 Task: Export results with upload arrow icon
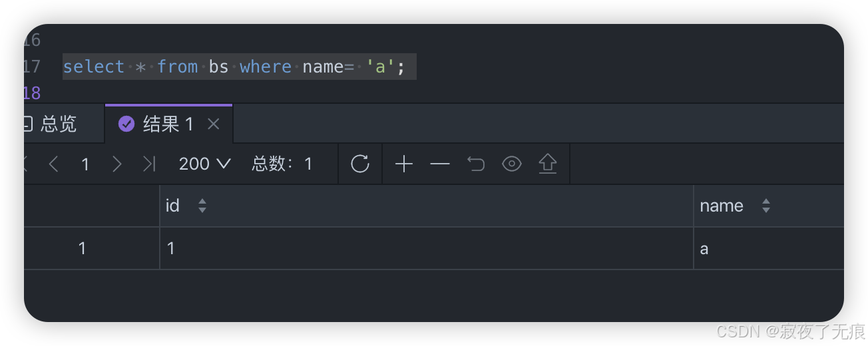[547, 164]
